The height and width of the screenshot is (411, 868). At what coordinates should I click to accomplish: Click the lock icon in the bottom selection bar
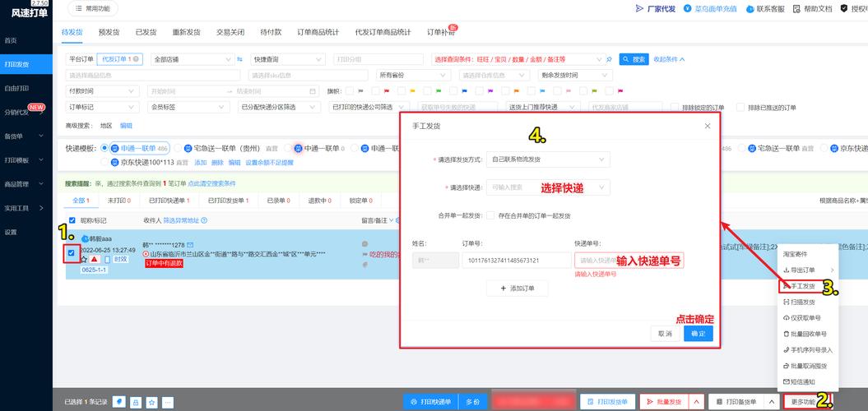coord(135,402)
